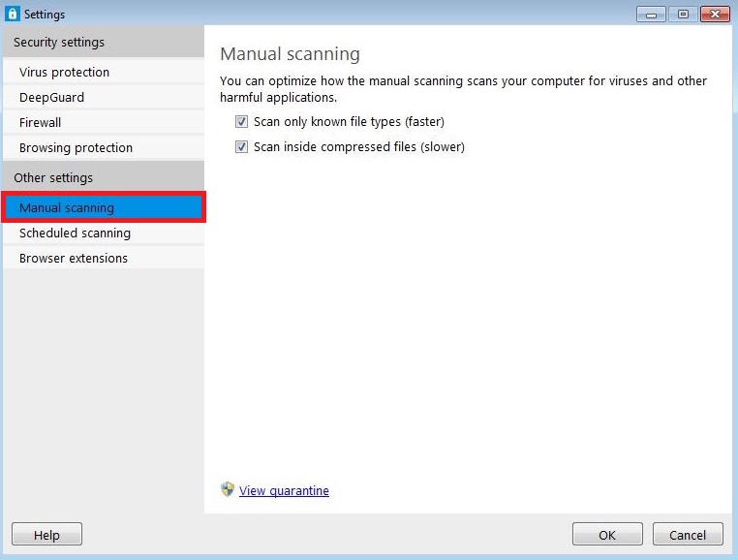
Task: Toggle Scan inside compressed files checkbox
Action: coord(241,147)
